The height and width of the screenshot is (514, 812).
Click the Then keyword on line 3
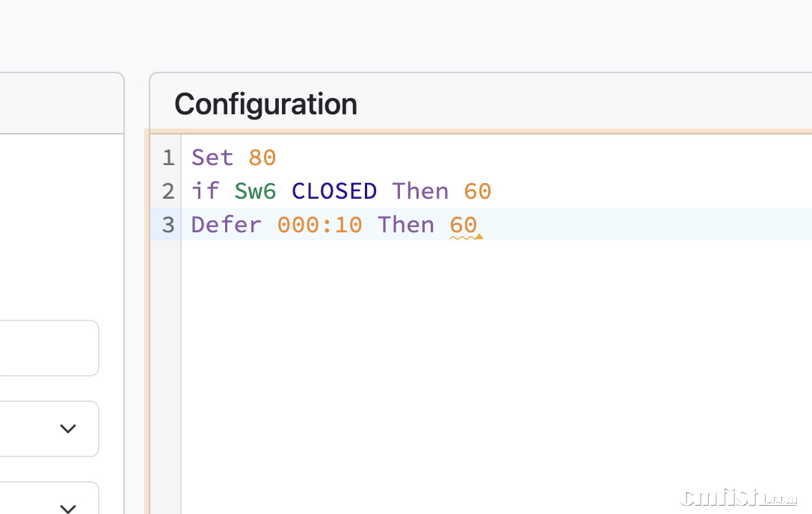tap(406, 225)
